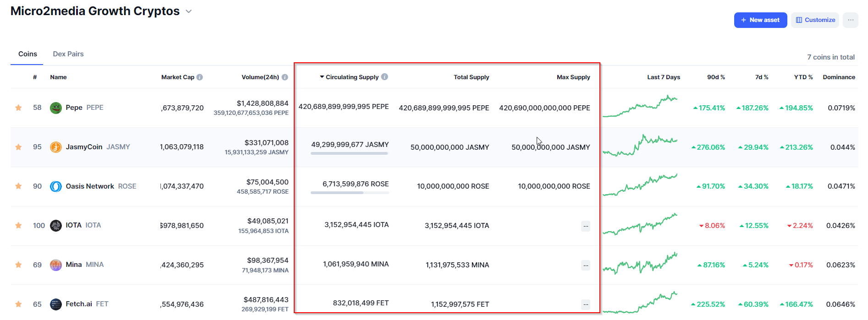Click JasmyCoin YTD change 213.26%
The width and height of the screenshot is (868, 320).
click(797, 147)
